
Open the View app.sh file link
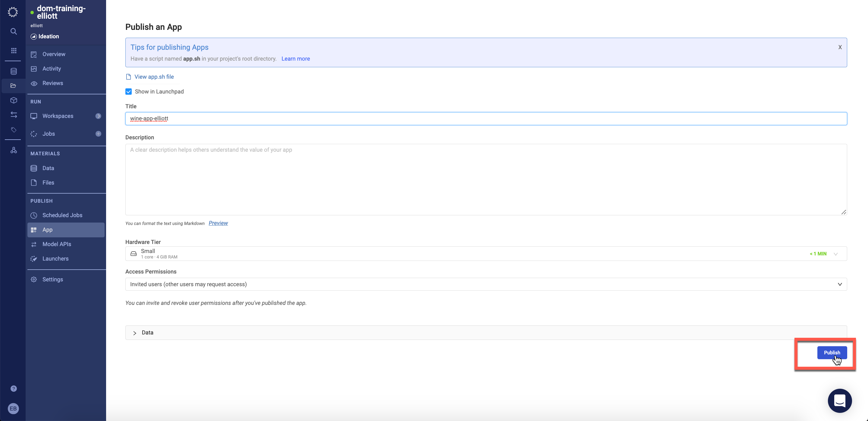(x=154, y=77)
